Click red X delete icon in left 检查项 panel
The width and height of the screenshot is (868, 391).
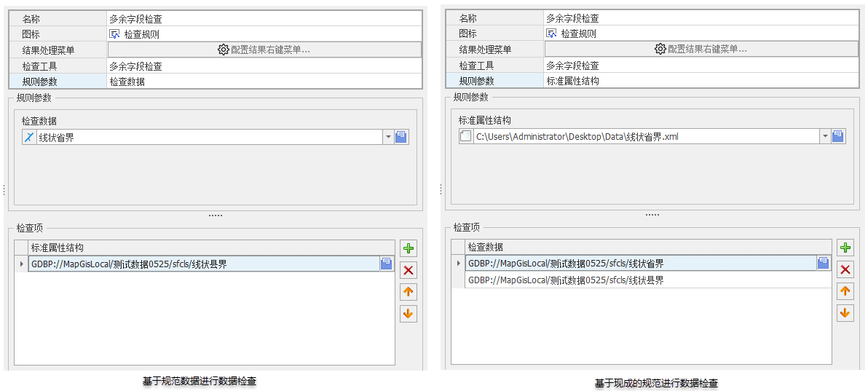409,270
